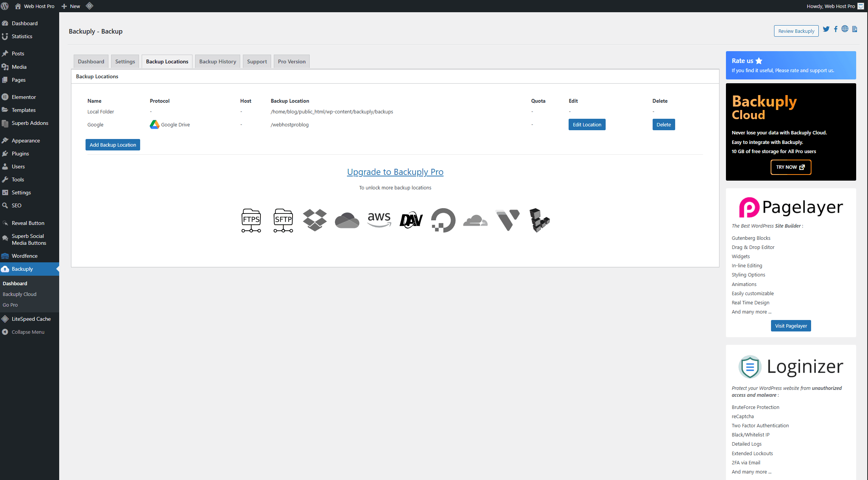This screenshot has height=480, width=868.
Task: Switch to the Backup History tab
Action: [x=217, y=61]
